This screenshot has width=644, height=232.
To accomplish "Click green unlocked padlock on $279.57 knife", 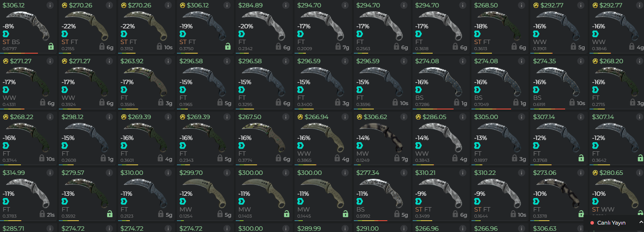I will click(x=110, y=214).
